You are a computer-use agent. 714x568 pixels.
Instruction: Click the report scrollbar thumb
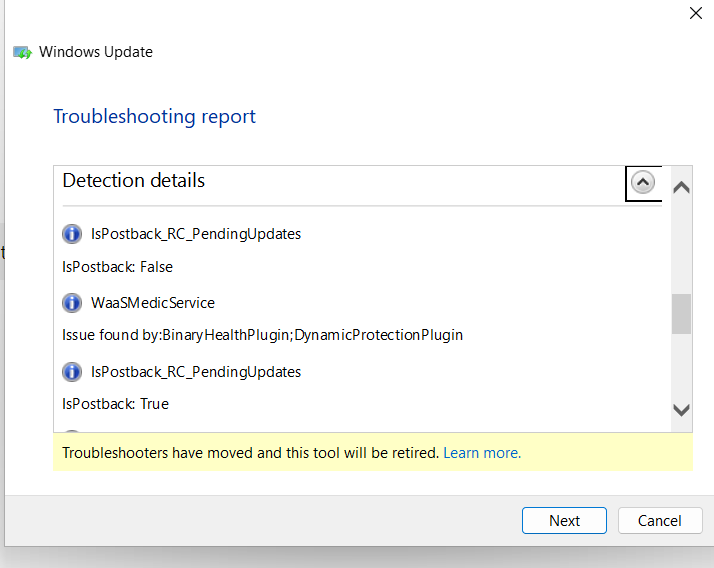(681, 314)
